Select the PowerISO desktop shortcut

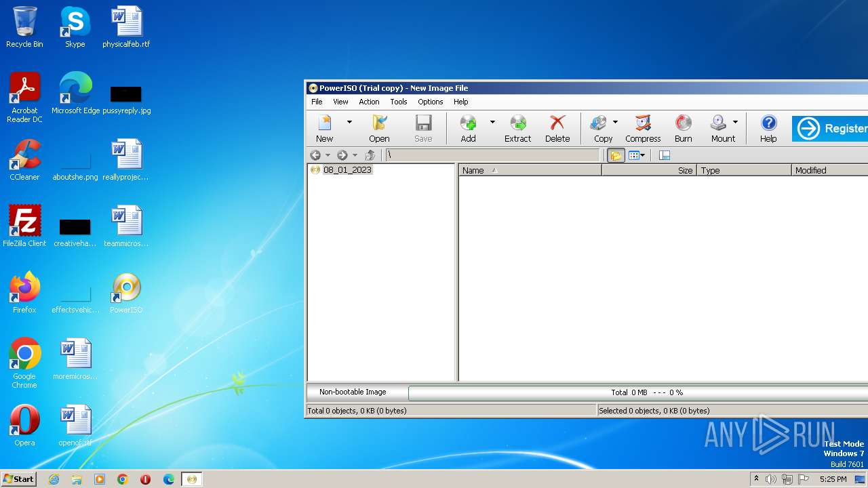pyautogui.click(x=126, y=293)
